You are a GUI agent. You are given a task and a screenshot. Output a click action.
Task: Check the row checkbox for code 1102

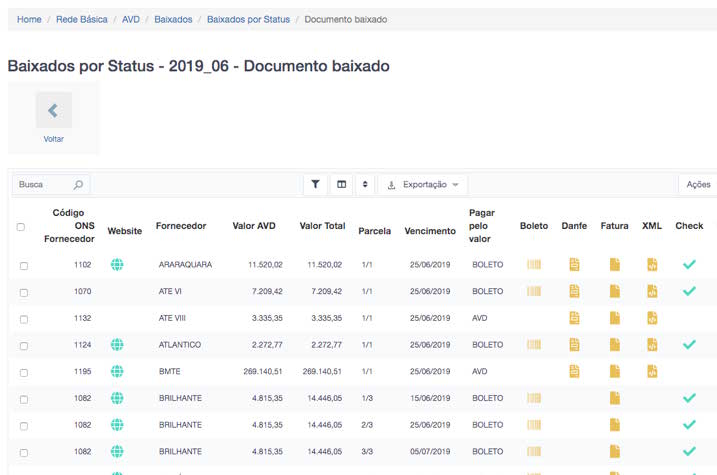(24, 265)
